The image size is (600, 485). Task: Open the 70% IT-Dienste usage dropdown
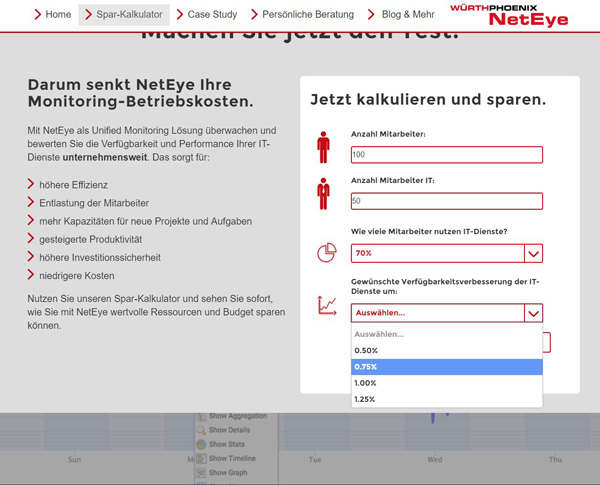(x=447, y=253)
